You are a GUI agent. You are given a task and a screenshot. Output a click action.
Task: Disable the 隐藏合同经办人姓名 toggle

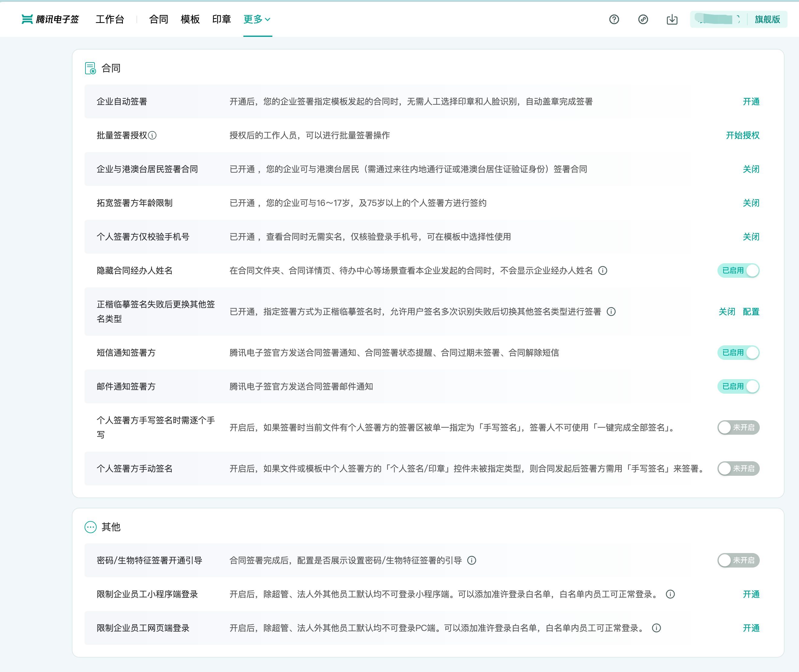738,270
